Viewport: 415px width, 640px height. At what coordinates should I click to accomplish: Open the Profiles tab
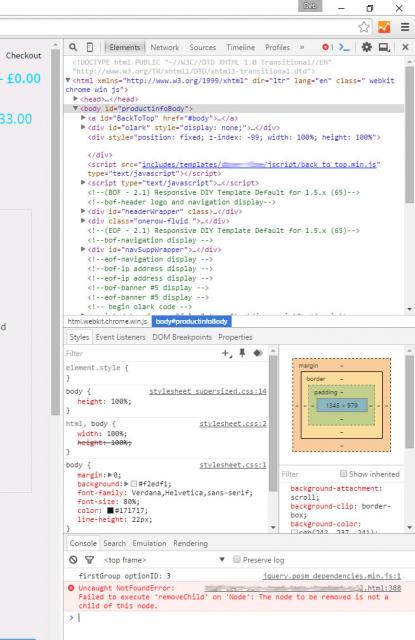[x=277, y=47]
